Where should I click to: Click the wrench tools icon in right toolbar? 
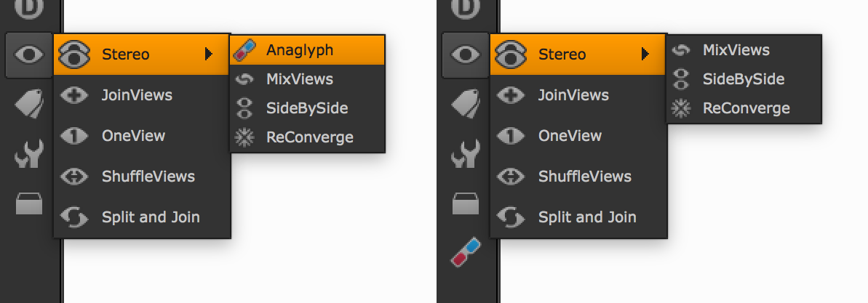tap(466, 154)
